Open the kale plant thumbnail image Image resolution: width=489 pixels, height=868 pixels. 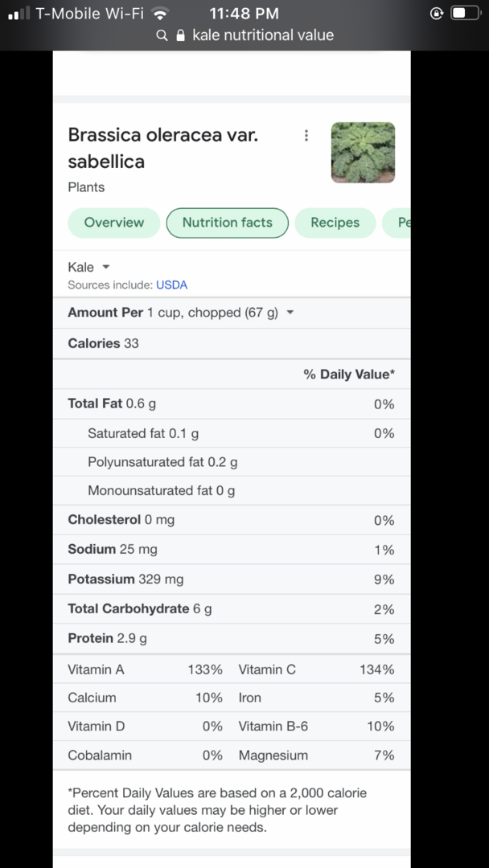pyautogui.click(x=363, y=153)
